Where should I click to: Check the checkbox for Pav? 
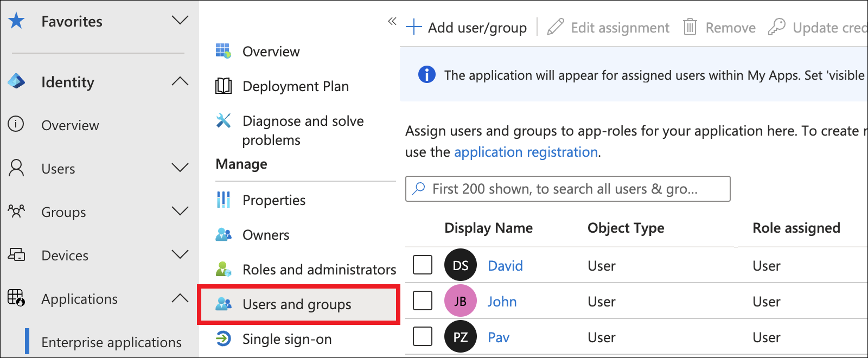click(x=423, y=336)
